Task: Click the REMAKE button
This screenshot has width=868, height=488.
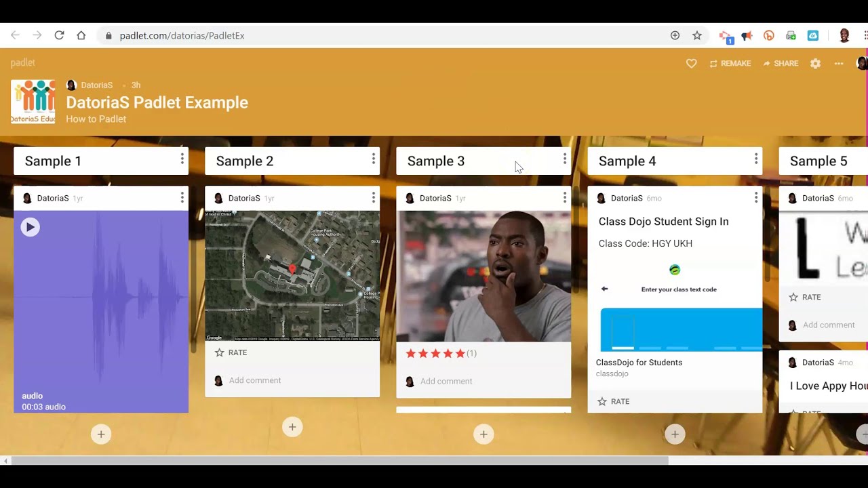Action: coord(730,64)
